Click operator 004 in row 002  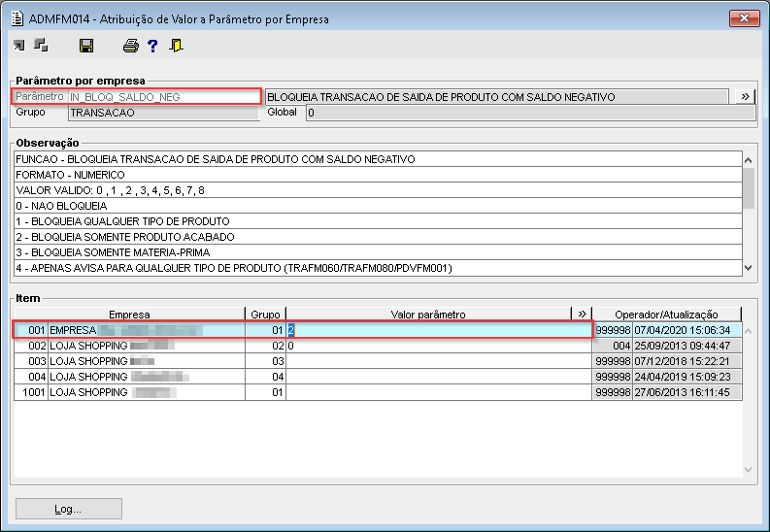[613, 346]
